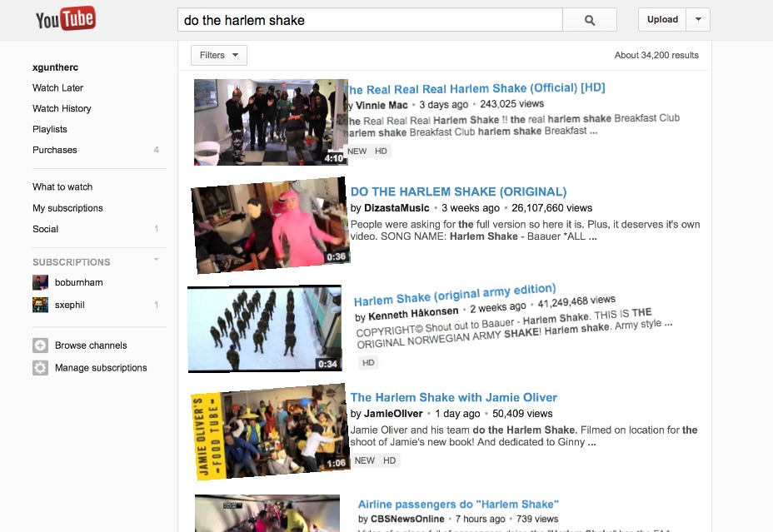Click the Real Harlem Shake video thumbnail
The width and height of the screenshot is (773, 532).
pyautogui.click(x=272, y=122)
